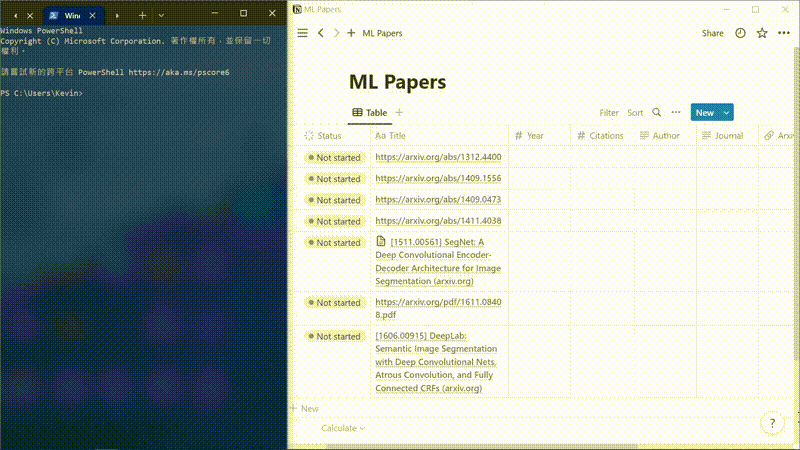Click the Share button
800x450 pixels.
click(x=712, y=33)
